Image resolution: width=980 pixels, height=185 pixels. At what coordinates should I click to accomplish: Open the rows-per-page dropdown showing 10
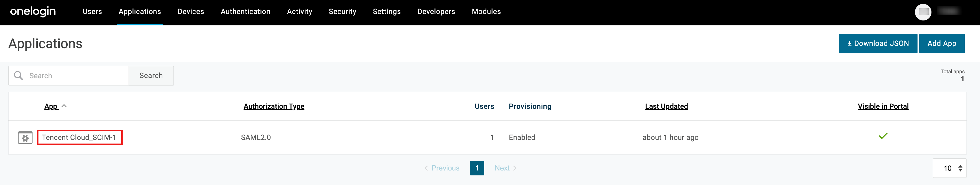[x=949, y=168]
